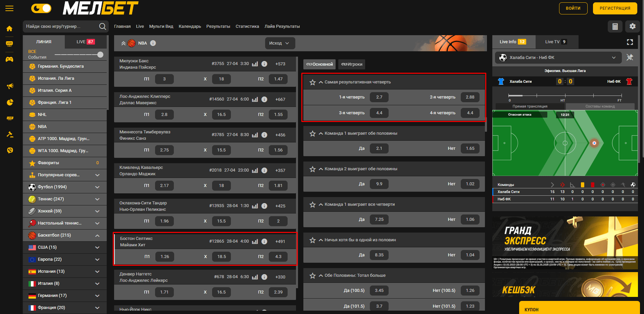Viewport: 644px width, 314px height.
Task: Expand the США (15) subcategory
Action: tap(97, 247)
